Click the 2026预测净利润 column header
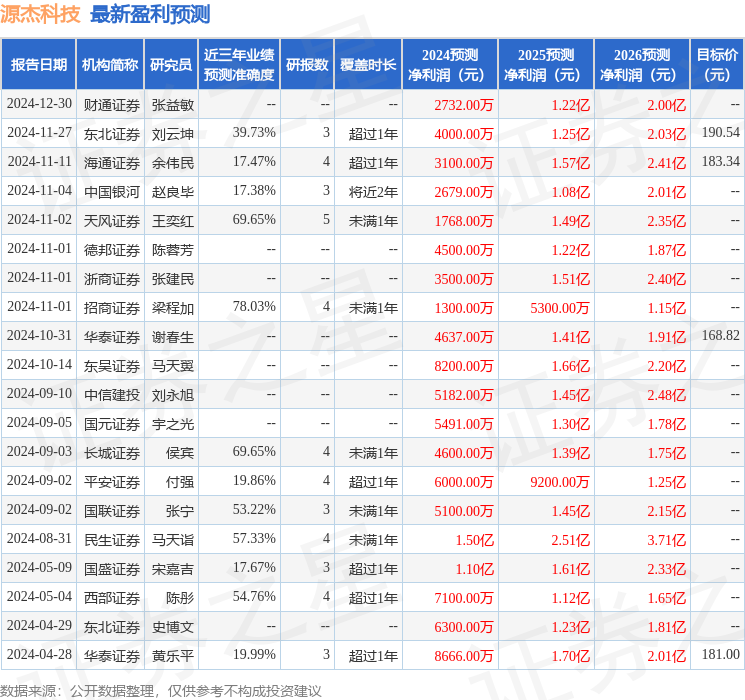Image resolution: width=745 pixels, height=700 pixels. click(x=642, y=65)
